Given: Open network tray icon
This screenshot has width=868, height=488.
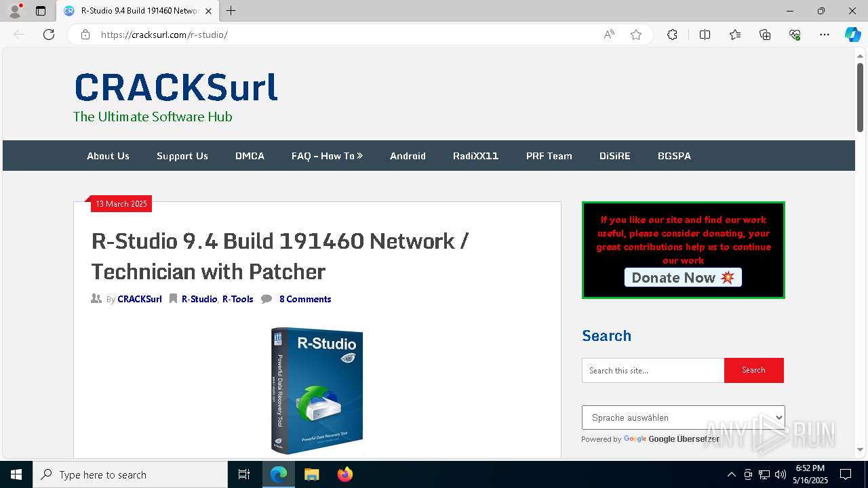Looking at the screenshot, I should (x=764, y=474).
